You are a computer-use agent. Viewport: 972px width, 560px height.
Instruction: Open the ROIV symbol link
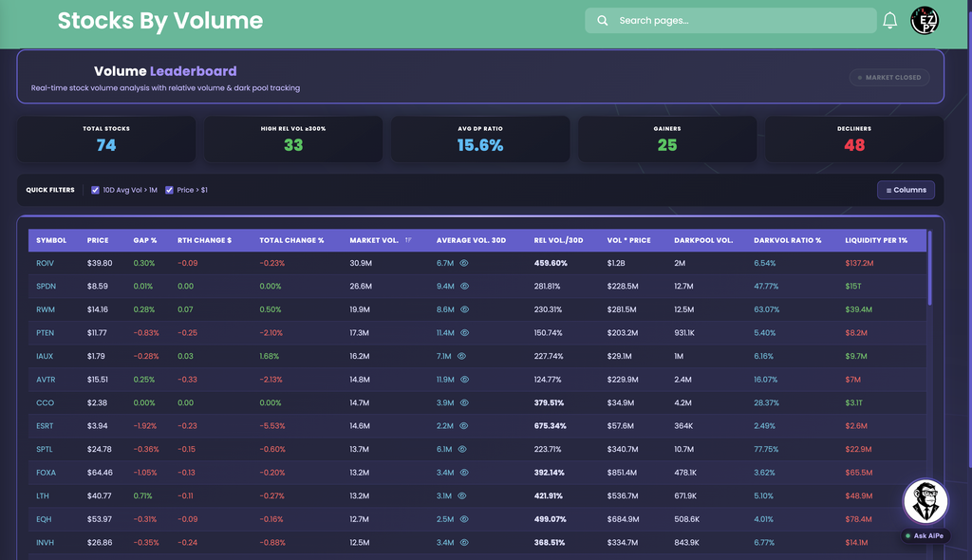[x=45, y=263]
